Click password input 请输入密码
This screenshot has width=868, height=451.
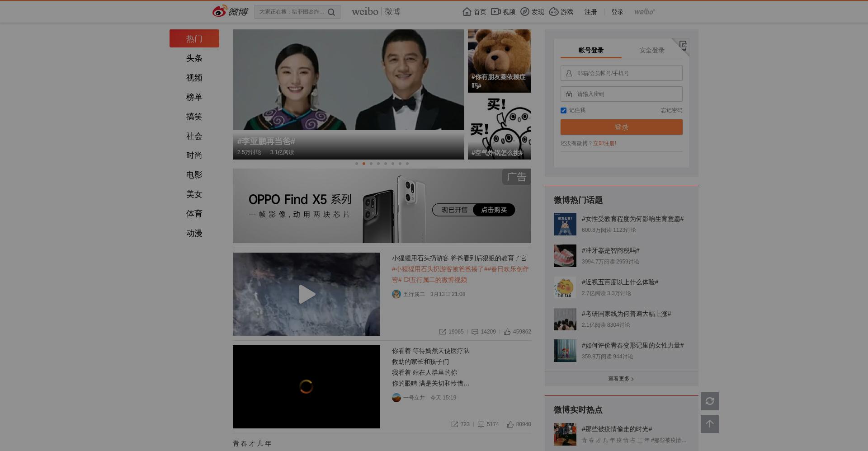coord(622,94)
